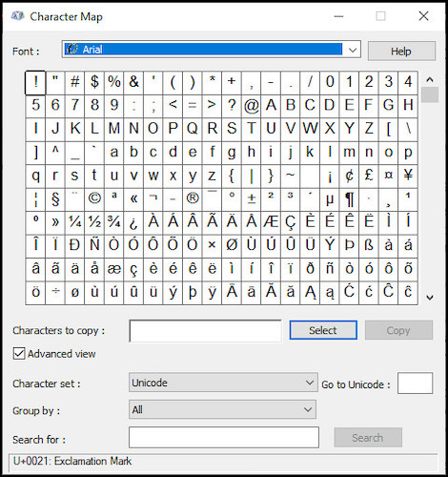
Task: Open the Group by All dropdown
Action: pos(222,409)
